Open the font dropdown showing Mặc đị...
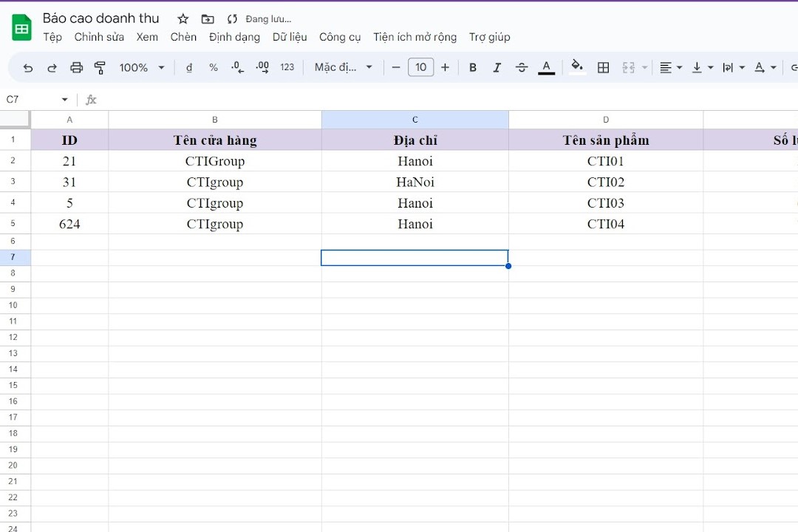798x532 pixels. (342, 66)
